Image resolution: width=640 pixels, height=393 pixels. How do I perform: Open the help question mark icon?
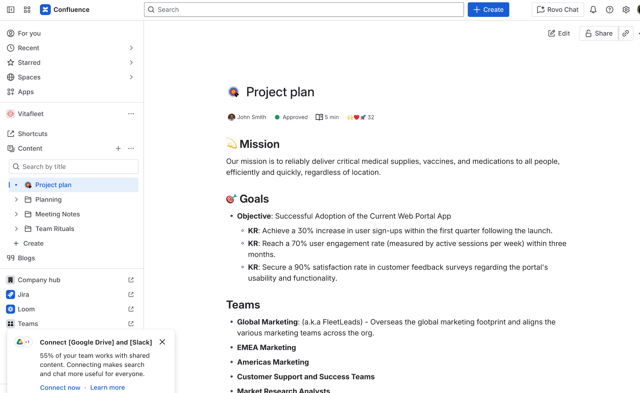(x=609, y=9)
